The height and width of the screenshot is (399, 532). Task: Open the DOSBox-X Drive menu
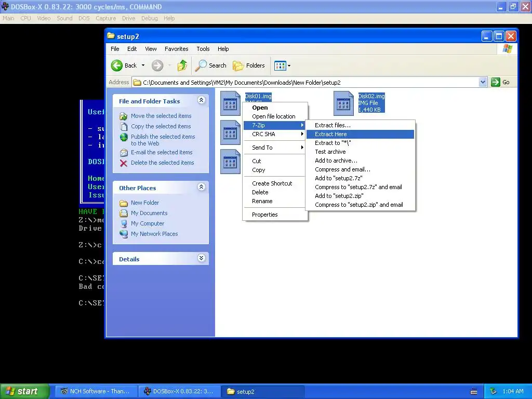[129, 18]
